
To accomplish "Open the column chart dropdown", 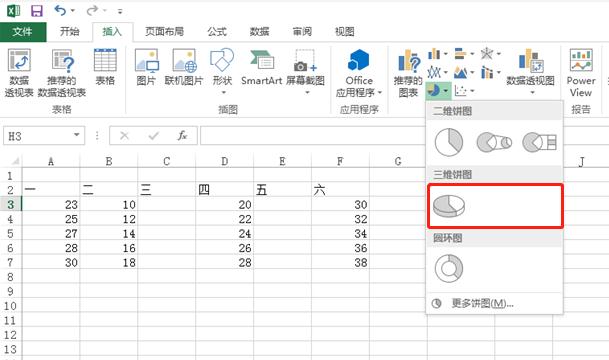I will (x=438, y=54).
